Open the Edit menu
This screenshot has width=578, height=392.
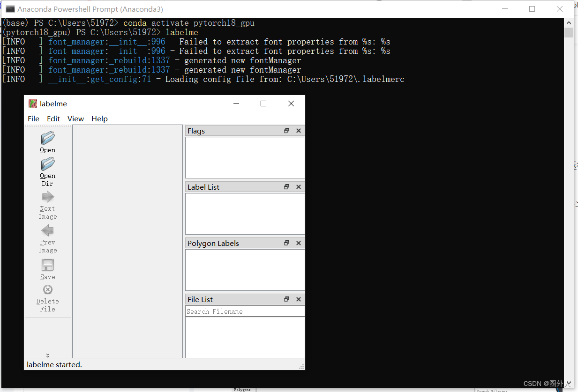point(53,118)
